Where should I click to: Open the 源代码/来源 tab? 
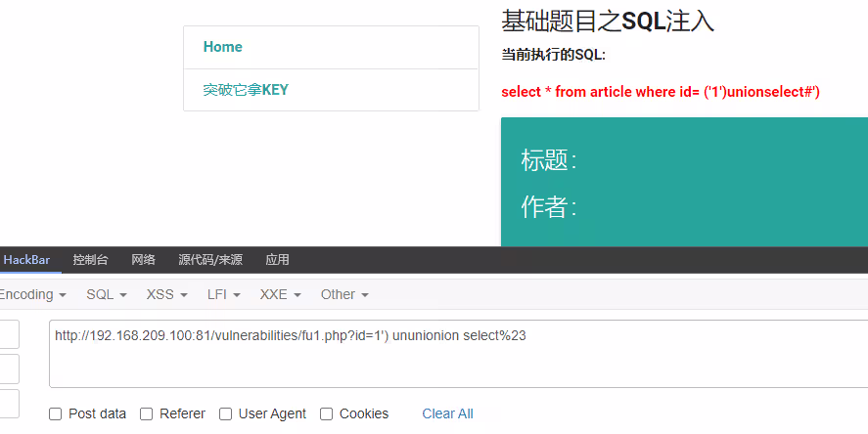pyautogui.click(x=209, y=260)
